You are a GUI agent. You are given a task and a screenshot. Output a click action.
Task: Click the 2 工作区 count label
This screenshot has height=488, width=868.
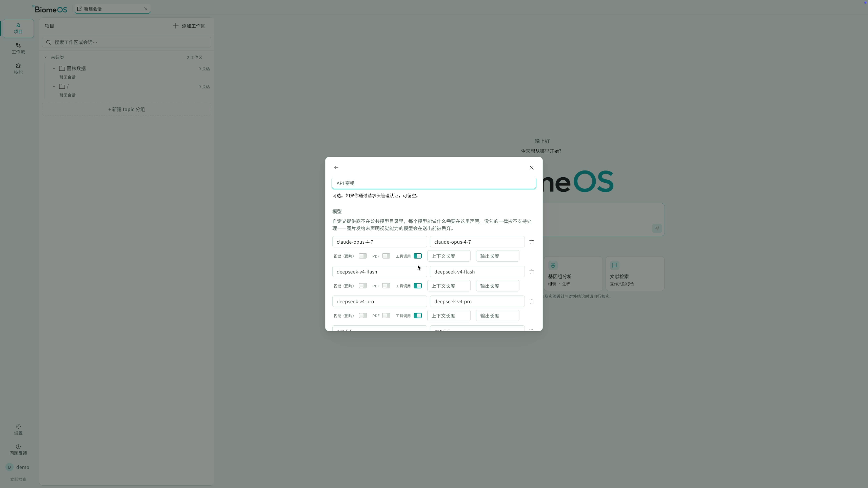point(195,58)
